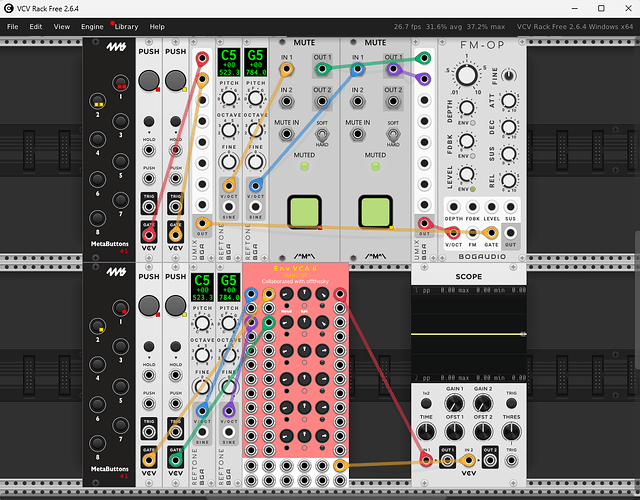Open the File menu
The width and height of the screenshot is (640, 500).
pyautogui.click(x=13, y=26)
